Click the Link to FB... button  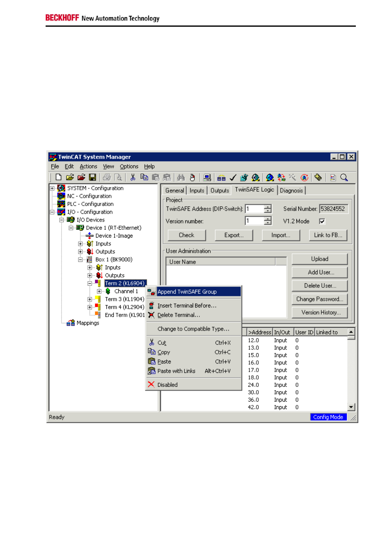[x=328, y=235]
